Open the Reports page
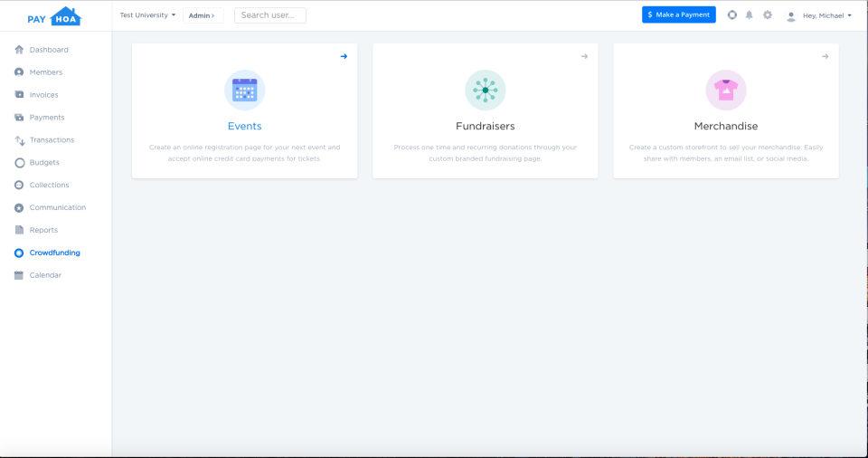 coord(43,230)
